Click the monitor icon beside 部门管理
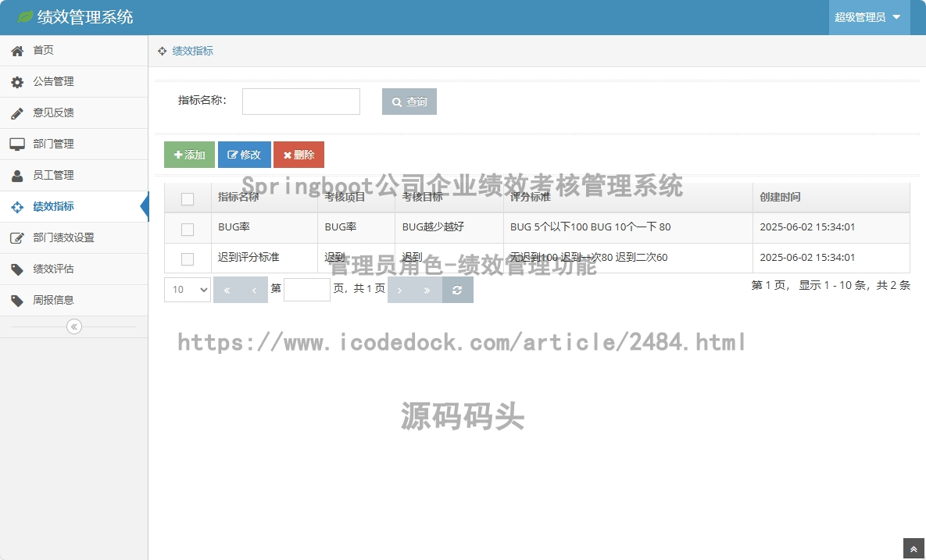 [17, 144]
